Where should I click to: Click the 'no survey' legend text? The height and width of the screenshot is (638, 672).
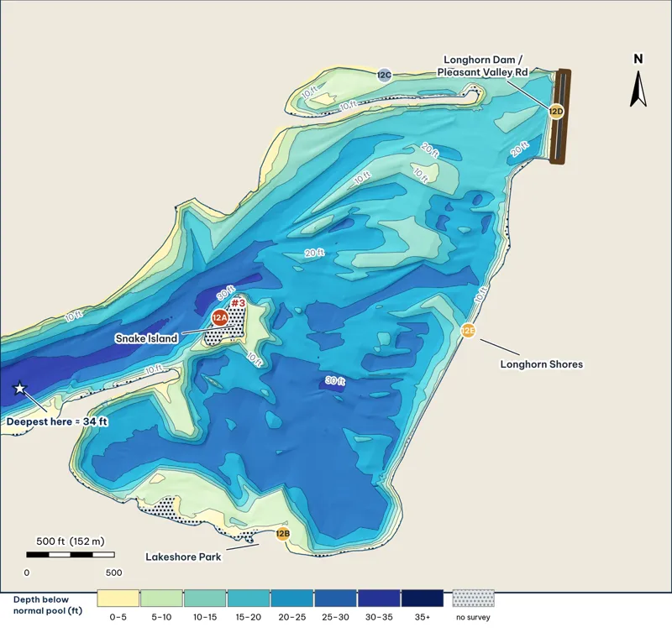point(473,617)
